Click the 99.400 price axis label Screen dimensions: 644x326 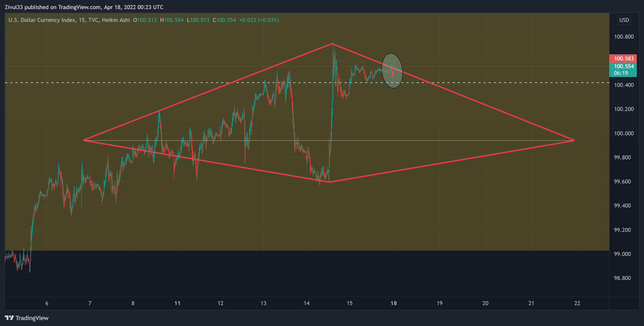(622, 206)
